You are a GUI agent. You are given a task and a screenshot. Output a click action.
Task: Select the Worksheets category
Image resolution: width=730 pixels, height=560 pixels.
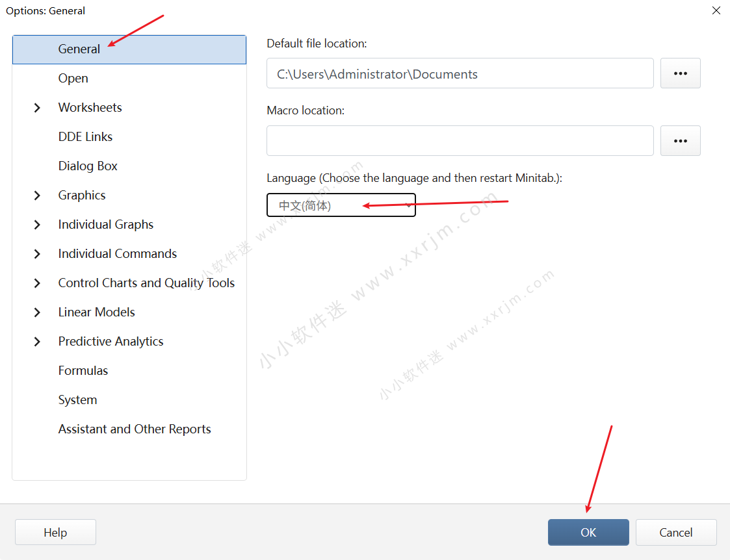tap(90, 107)
